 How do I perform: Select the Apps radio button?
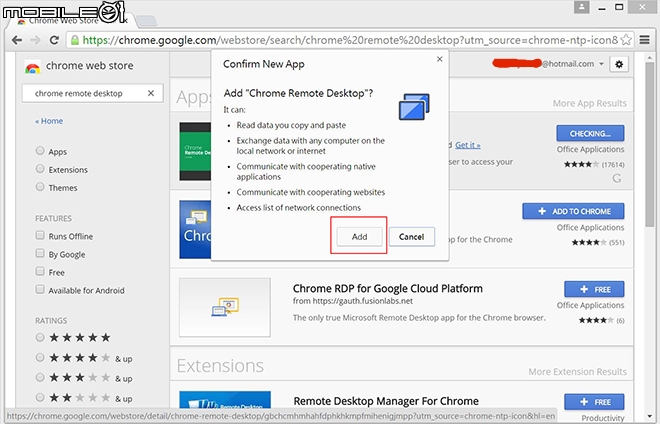pyautogui.click(x=40, y=151)
